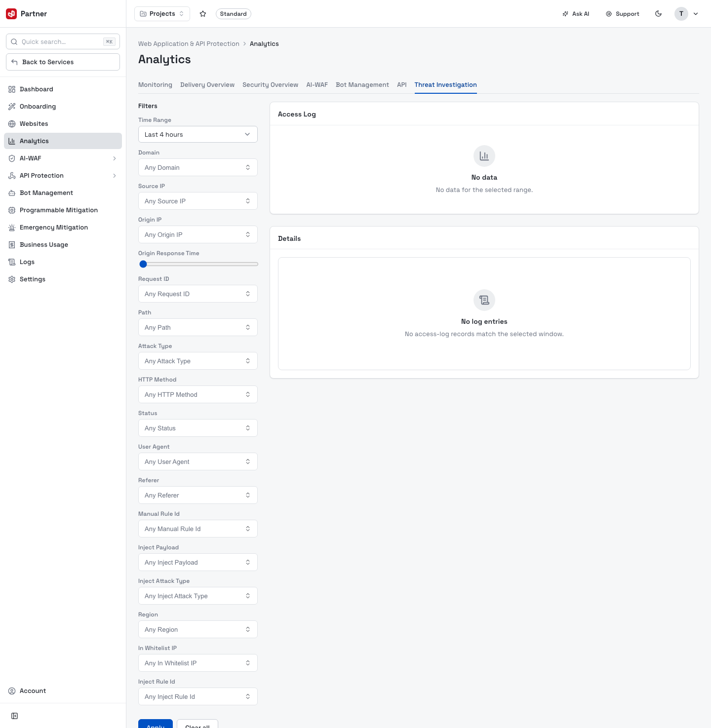
Task: Open the Any Manual Rule Id dropdown
Action: pos(198,529)
